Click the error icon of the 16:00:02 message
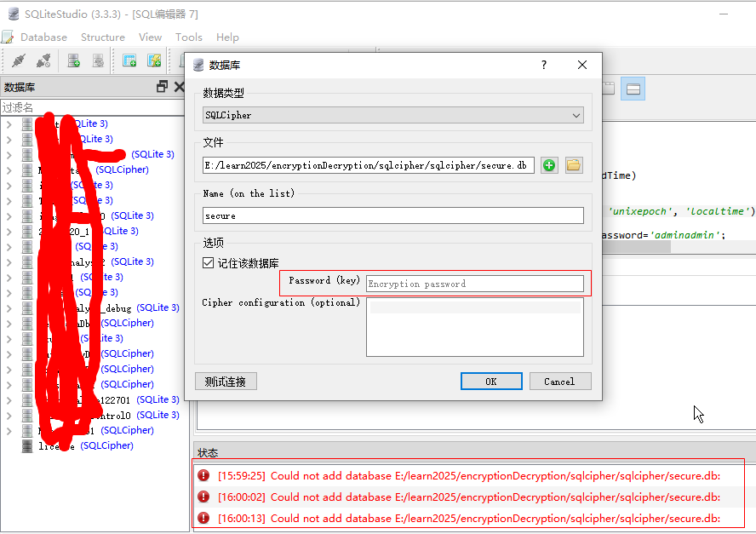Image resolution: width=756 pixels, height=534 pixels. [203, 497]
